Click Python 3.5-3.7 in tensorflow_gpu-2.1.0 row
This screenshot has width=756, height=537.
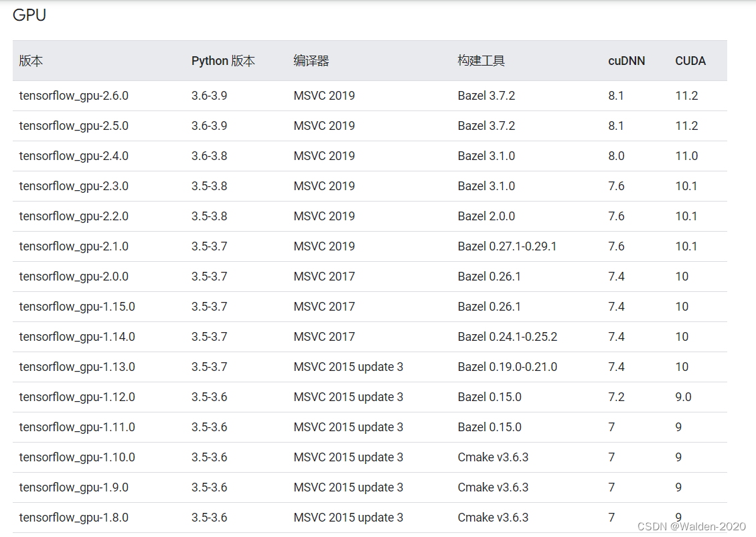click(x=209, y=246)
